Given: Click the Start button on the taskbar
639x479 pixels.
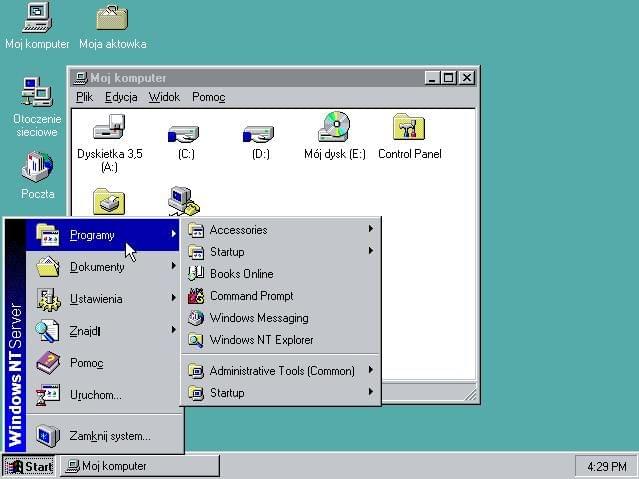Looking at the screenshot, I should (x=29, y=466).
